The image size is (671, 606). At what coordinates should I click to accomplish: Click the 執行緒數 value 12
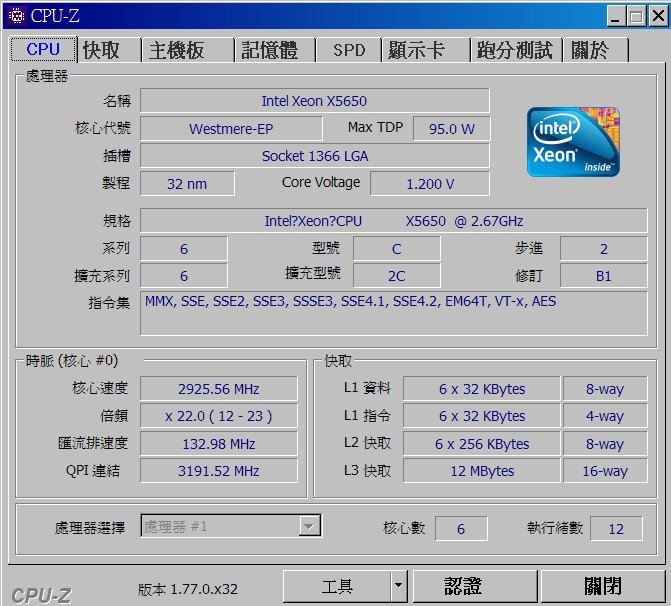point(616,529)
